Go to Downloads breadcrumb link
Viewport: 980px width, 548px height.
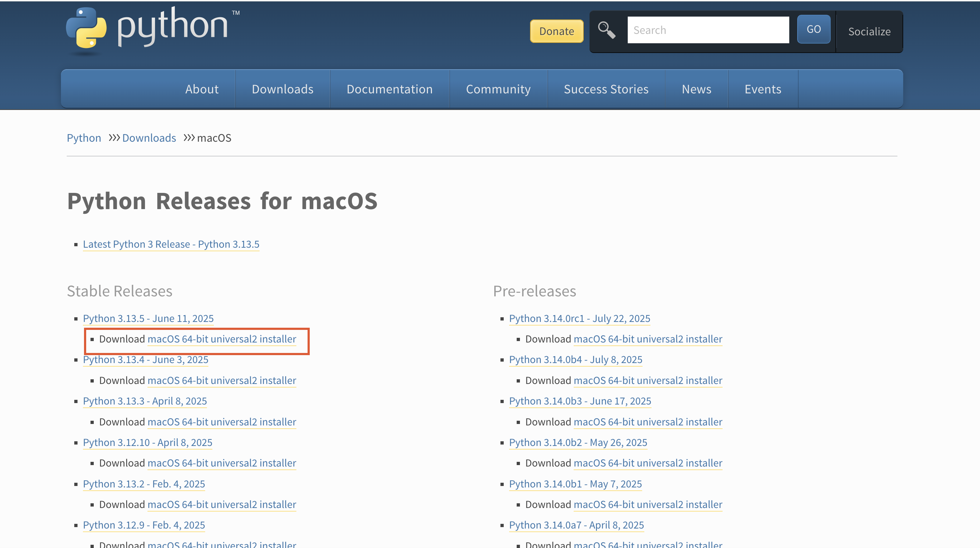(x=149, y=138)
